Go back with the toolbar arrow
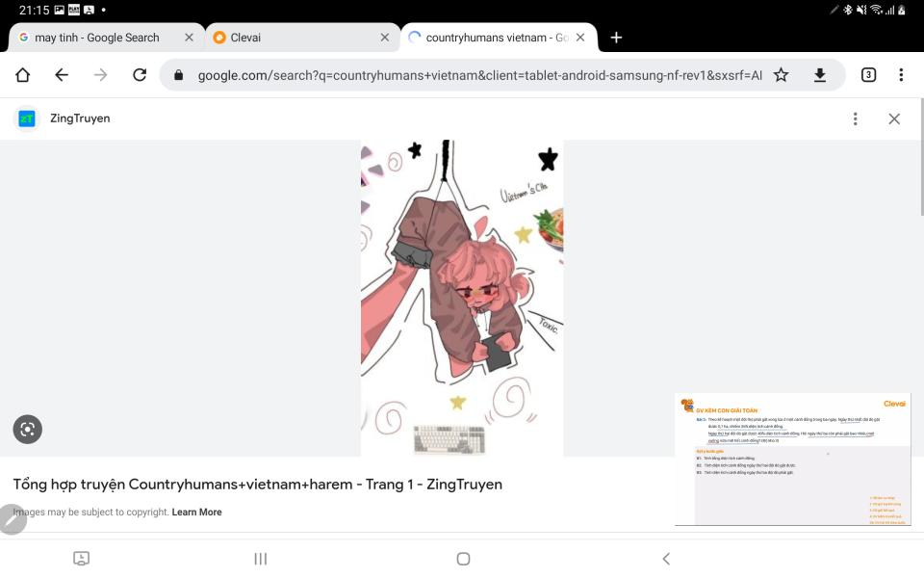The width and height of the screenshot is (924, 578). click(x=62, y=75)
